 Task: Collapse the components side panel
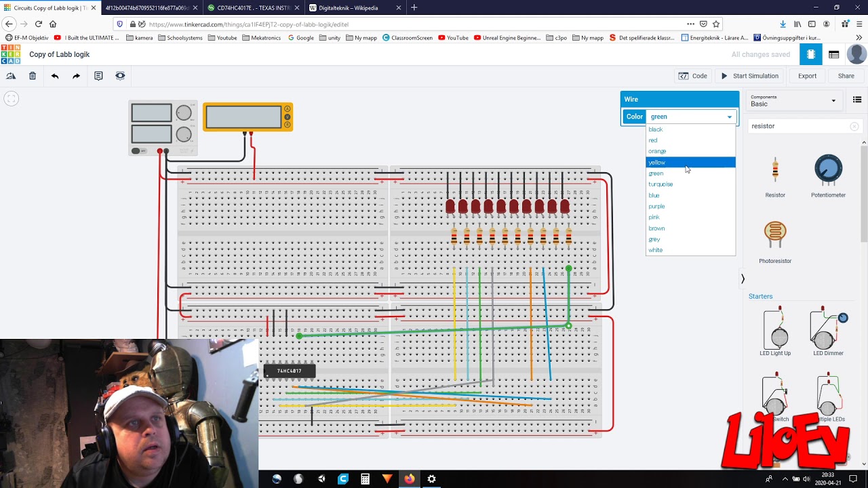(743, 279)
